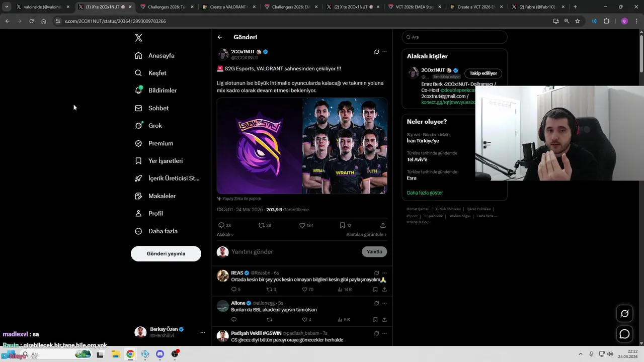Open Profil page

click(149, 214)
